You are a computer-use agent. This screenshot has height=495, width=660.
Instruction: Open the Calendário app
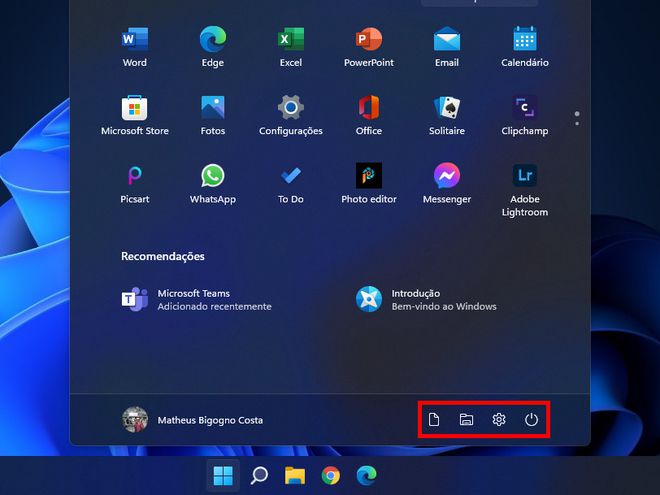(524, 46)
